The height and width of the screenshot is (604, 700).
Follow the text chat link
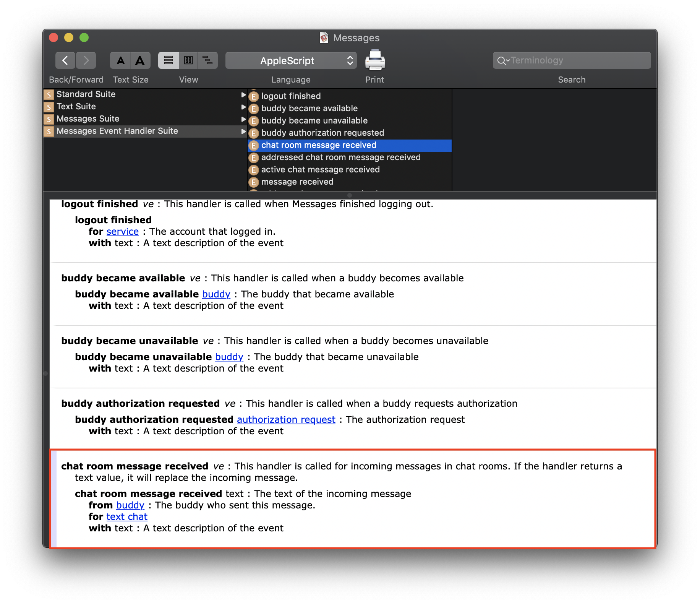(127, 517)
